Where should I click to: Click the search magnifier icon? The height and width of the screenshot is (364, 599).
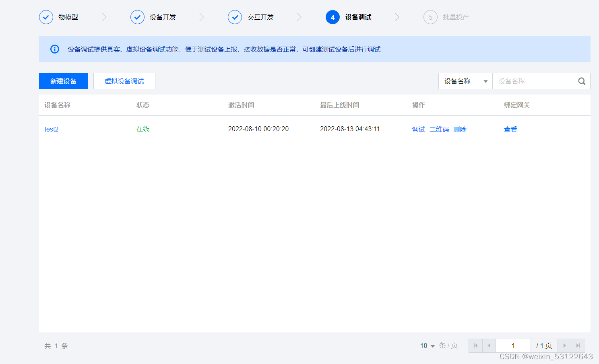tap(582, 81)
